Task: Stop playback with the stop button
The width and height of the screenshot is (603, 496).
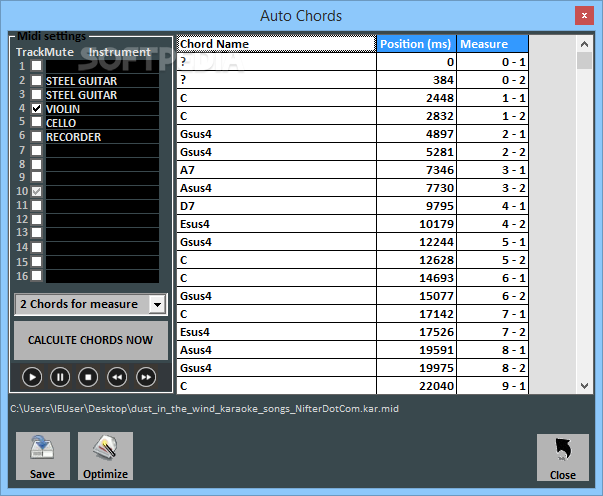Action: pos(88,377)
